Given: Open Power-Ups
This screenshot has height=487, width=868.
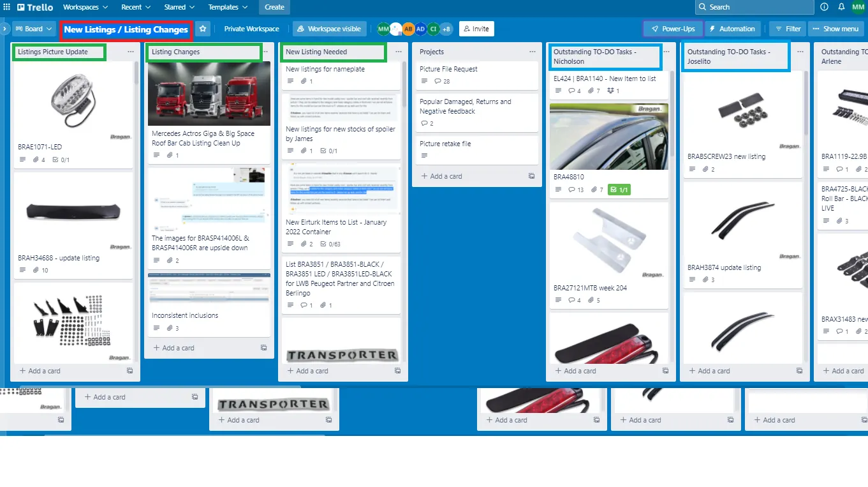Looking at the screenshot, I should tap(673, 29).
